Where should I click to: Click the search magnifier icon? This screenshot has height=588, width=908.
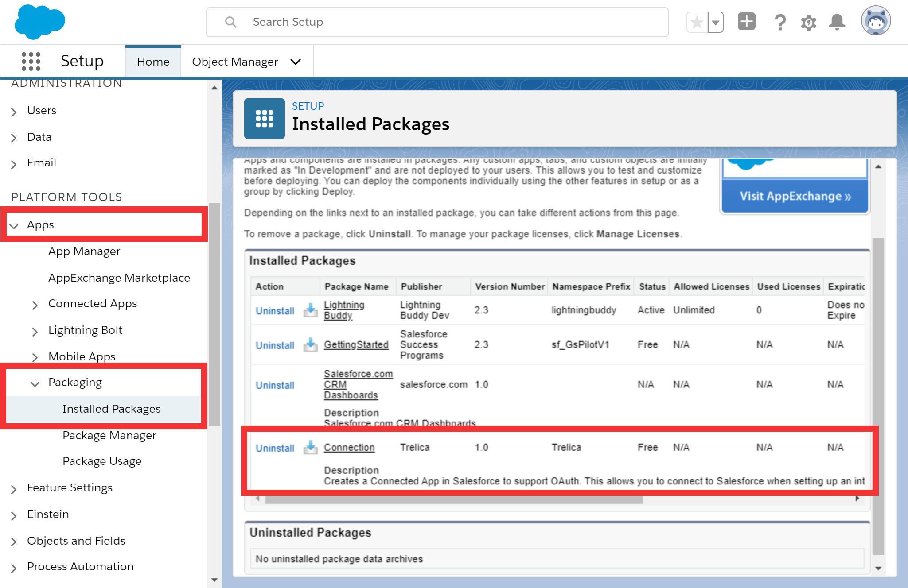[230, 22]
